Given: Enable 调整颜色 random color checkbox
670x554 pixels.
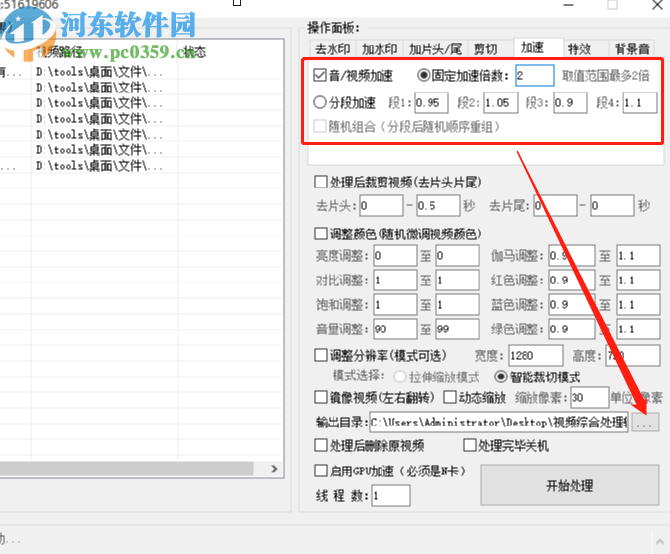Looking at the screenshot, I should [320, 234].
